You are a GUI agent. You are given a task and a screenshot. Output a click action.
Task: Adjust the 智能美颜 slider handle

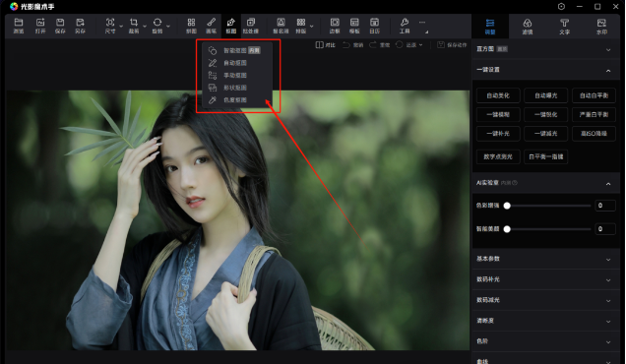tap(507, 229)
